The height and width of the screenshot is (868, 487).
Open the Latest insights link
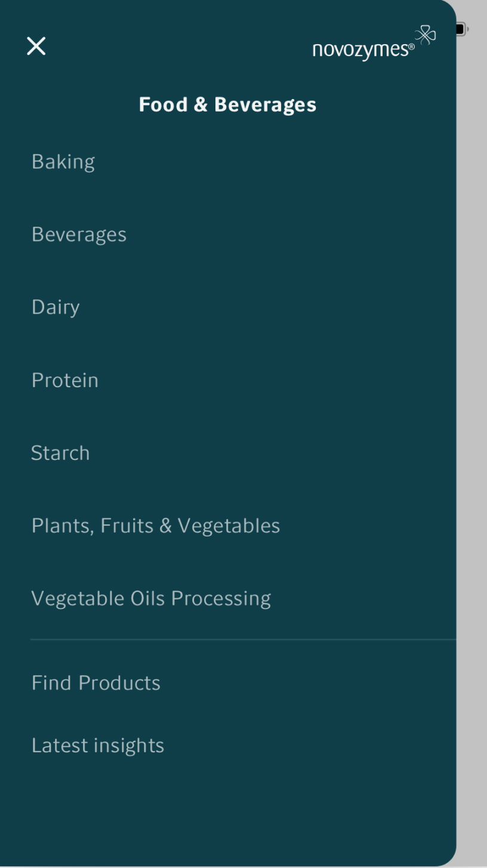point(98,745)
